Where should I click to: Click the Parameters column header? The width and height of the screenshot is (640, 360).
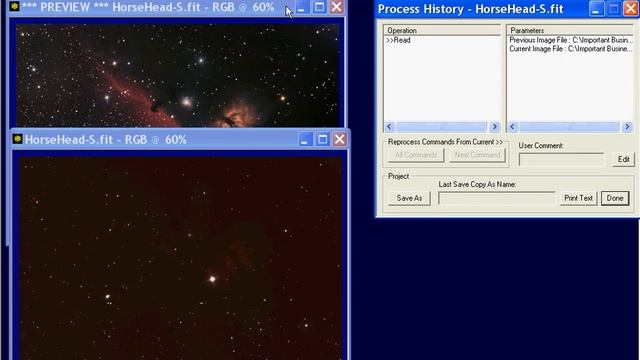coord(570,31)
